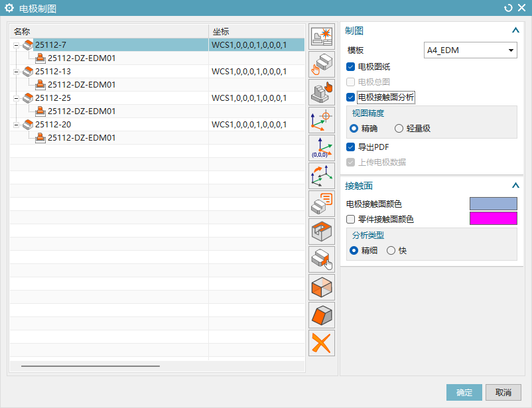This screenshot has height=408, width=532.
Task: Click the 确定 button
Action: (x=464, y=393)
